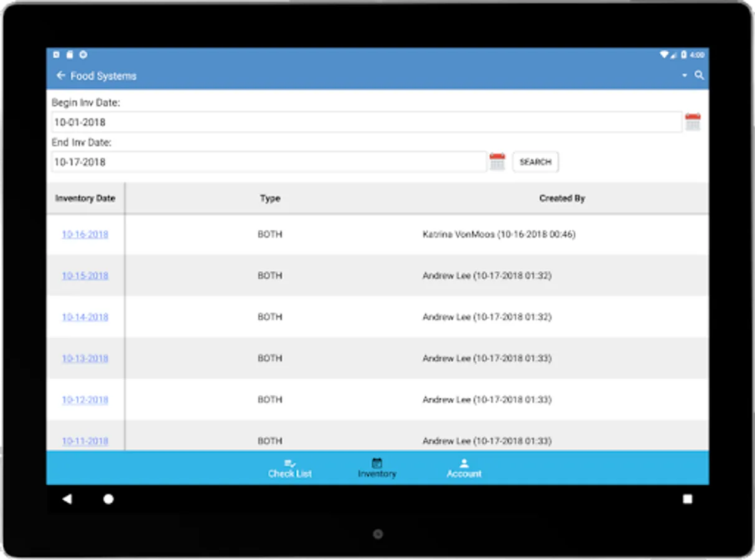755x560 pixels.
Task: Open the search magnifier icon in header
Action: (x=700, y=75)
